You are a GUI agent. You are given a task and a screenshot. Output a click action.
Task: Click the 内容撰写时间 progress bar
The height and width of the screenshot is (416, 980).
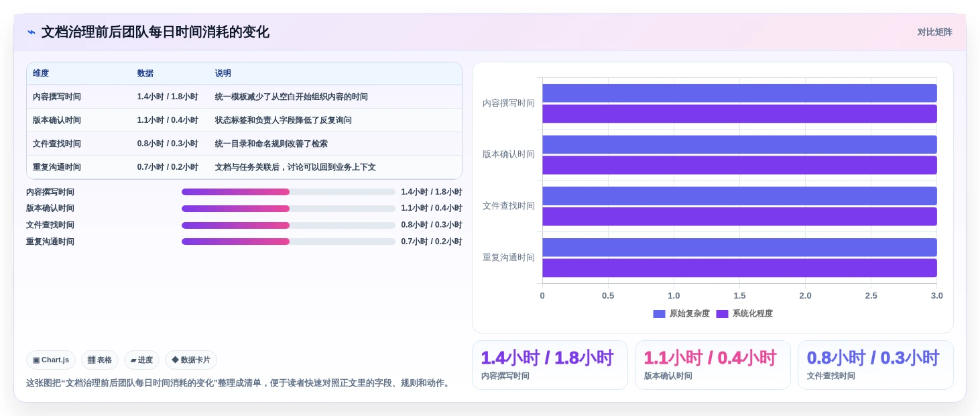288,192
